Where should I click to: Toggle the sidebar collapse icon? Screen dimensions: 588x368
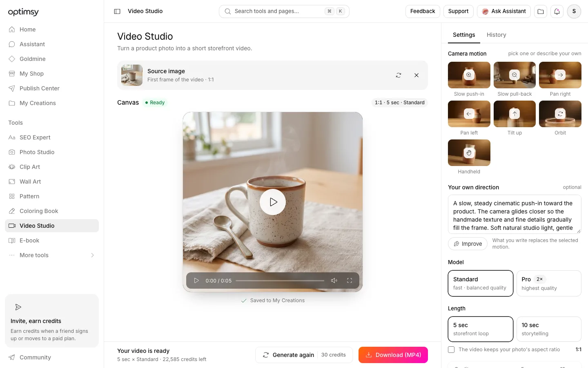(x=117, y=11)
